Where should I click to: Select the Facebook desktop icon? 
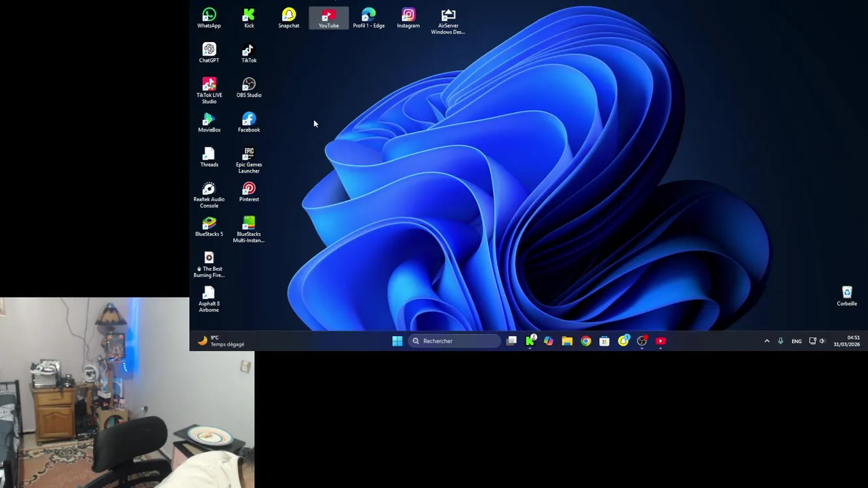pos(249,123)
